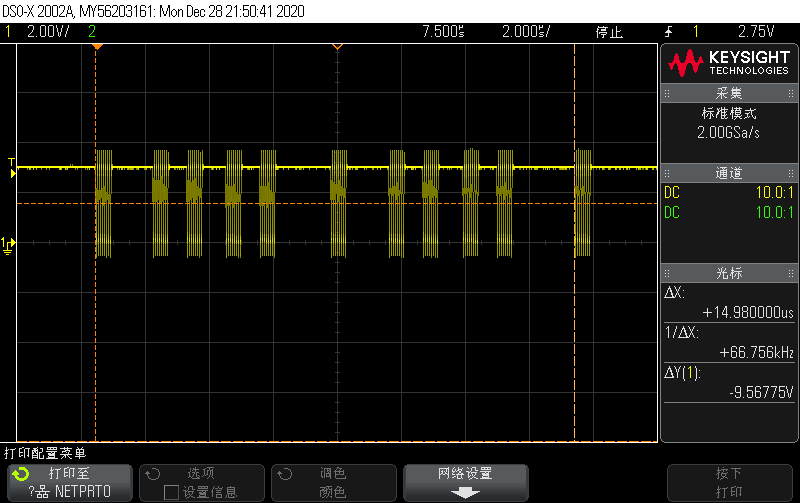Click the rotate icon on 调色 softkey
The image size is (800, 503).
pyautogui.click(x=284, y=474)
